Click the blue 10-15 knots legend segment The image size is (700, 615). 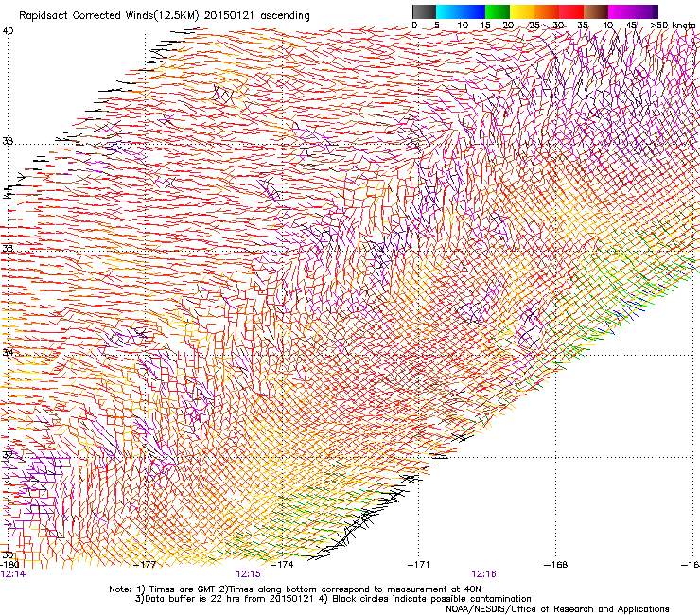pyautogui.click(x=473, y=11)
